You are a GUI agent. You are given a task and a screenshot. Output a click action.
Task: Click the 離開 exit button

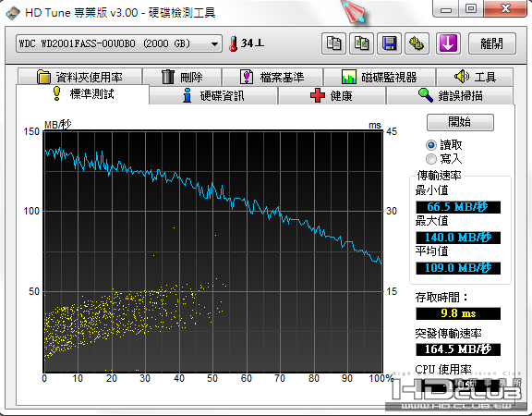coord(492,43)
